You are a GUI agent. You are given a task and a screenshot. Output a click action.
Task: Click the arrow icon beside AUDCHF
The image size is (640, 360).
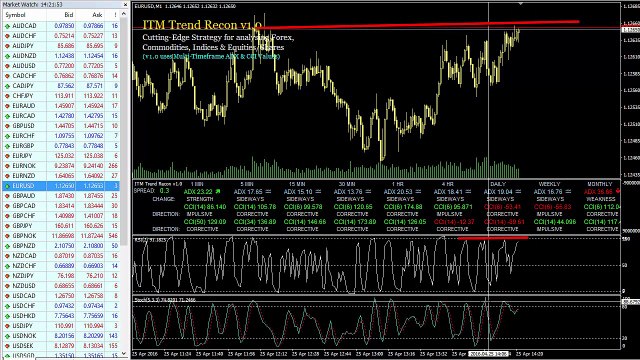coord(7,36)
